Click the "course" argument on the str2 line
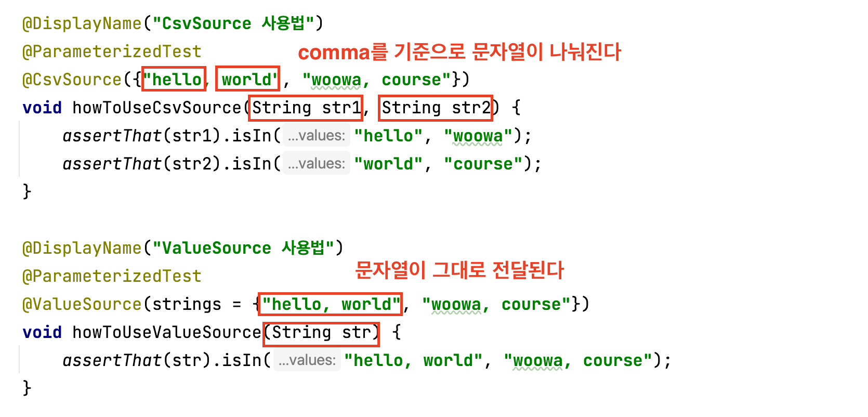 coord(483,164)
